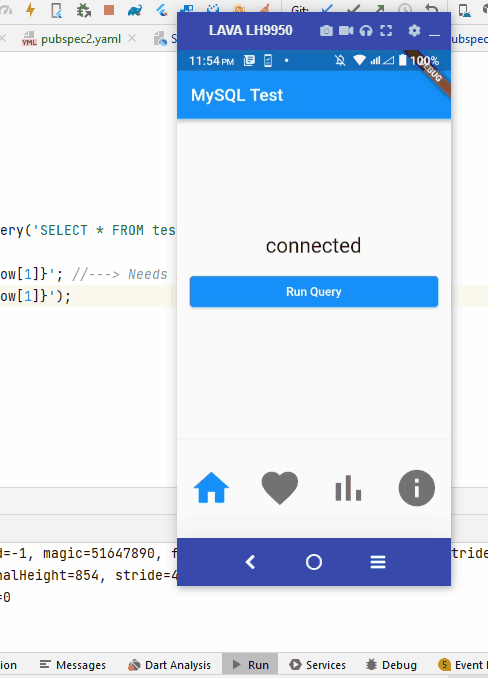
Task: Click the muted bell status icon
Action: pyautogui.click(x=340, y=61)
